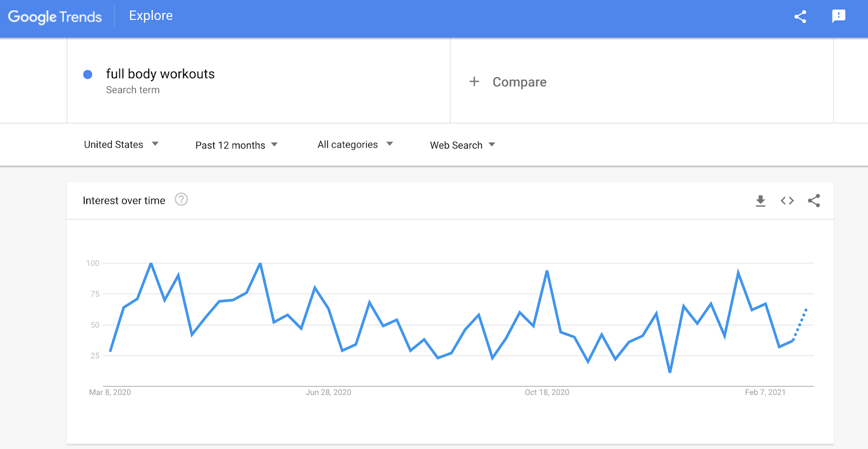The width and height of the screenshot is (868, 449).
Task: Click the dotted forecast line segment
Action: point(800,324)
